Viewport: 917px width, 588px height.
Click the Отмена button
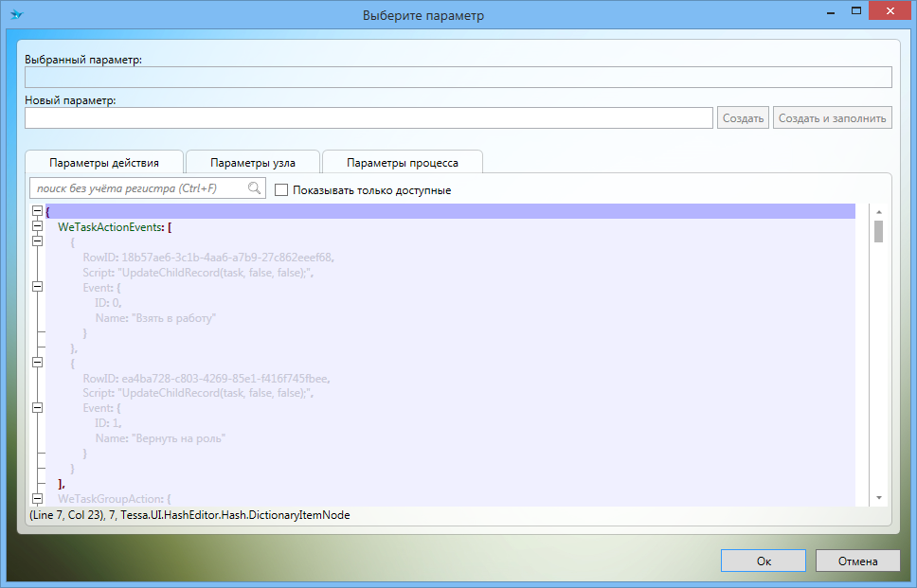[857, 561]
